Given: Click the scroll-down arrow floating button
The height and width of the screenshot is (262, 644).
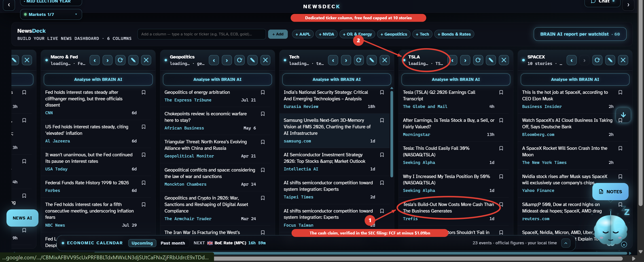Looking at the screenshot, I should (623, 115).
